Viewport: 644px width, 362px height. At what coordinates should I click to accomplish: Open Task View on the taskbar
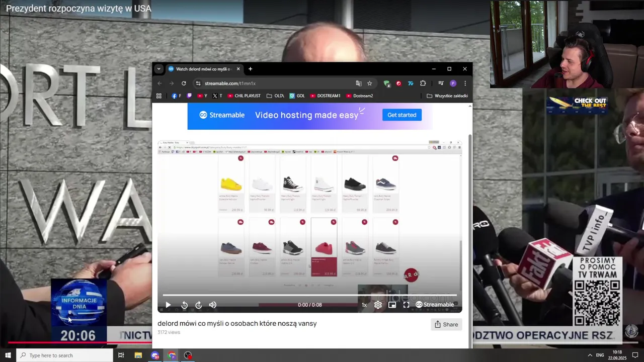coord(121,355)
